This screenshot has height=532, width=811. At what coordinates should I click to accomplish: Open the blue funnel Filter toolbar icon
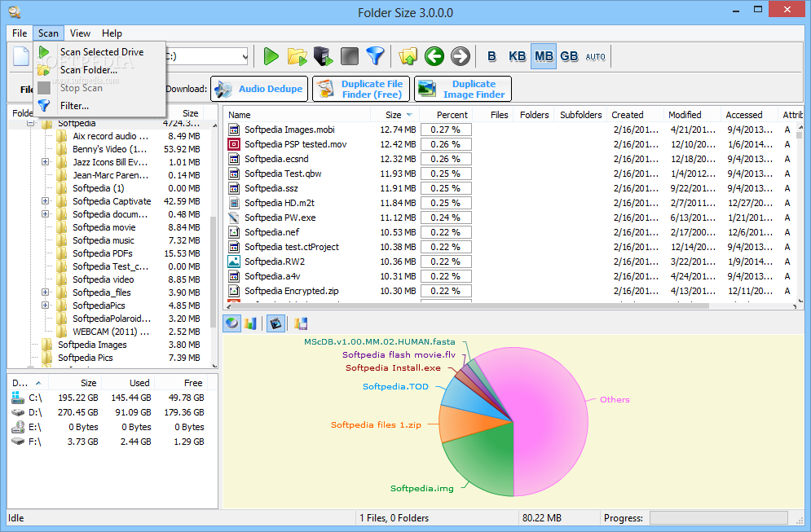coord(376,56)
